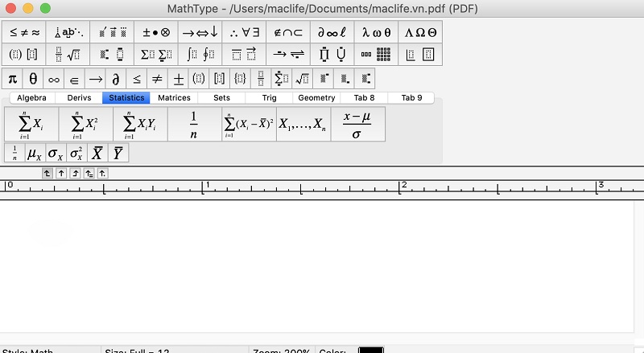
Task: Open the lowercase Greek palette (λ ω θ)
Action: click(376, 32)
